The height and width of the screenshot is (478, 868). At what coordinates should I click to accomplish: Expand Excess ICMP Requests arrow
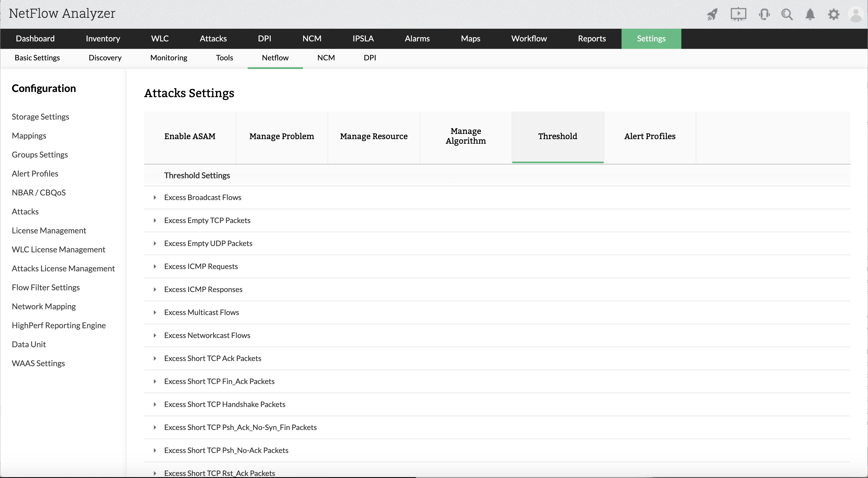155,266
